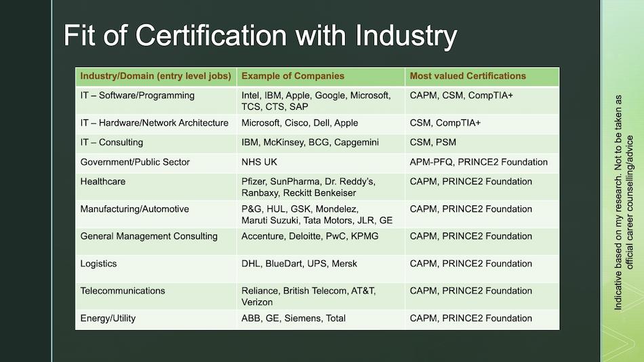Click the 'ABB, GE, Siemens, Total' cell

(x=294, y=318)
